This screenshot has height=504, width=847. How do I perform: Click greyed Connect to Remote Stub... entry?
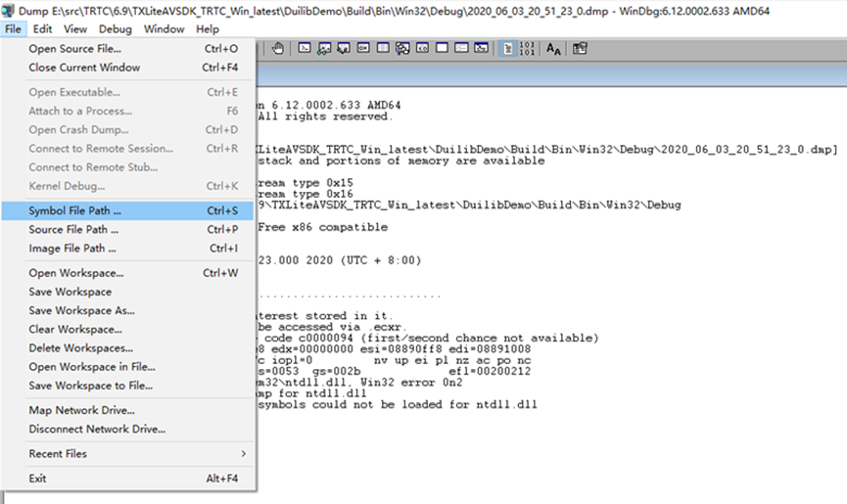pyautogui.click(x=128, y=167)
